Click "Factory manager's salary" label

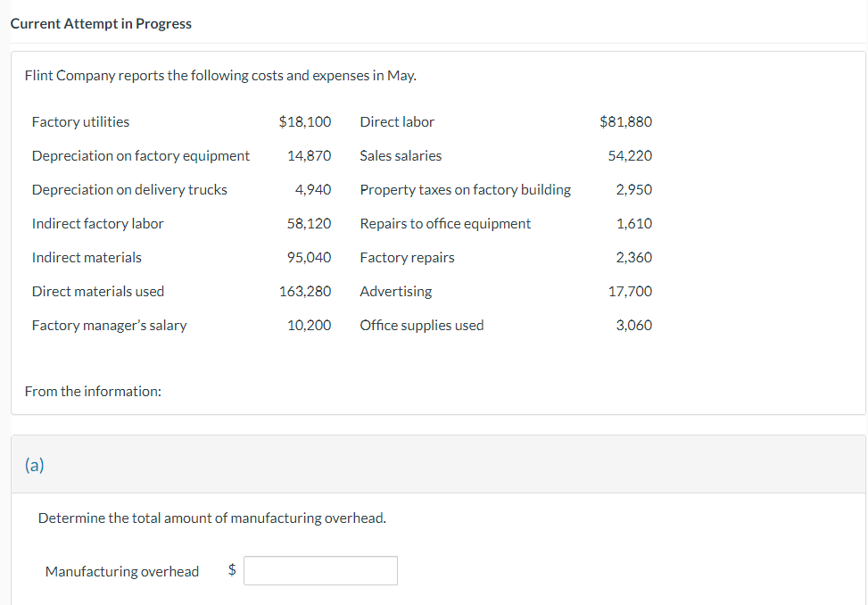109,326
